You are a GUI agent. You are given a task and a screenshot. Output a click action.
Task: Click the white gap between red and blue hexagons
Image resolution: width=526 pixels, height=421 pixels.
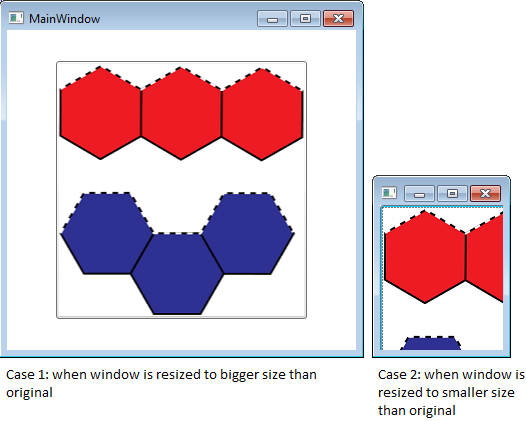click(181, 176)
